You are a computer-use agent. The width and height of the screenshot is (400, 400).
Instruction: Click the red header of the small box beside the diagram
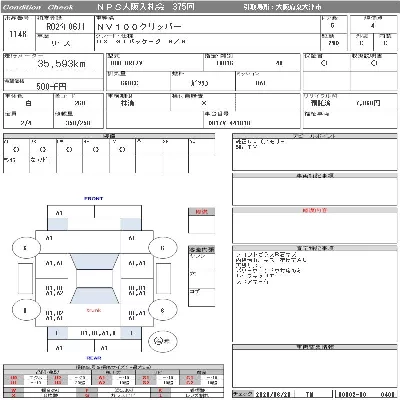pyautogui.click(x=201, y=212)
